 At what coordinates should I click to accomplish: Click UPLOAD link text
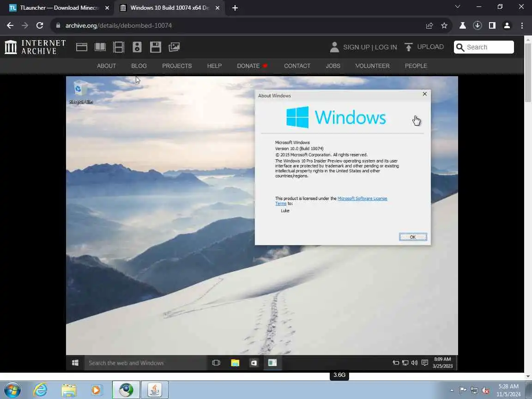click(430, 47)
